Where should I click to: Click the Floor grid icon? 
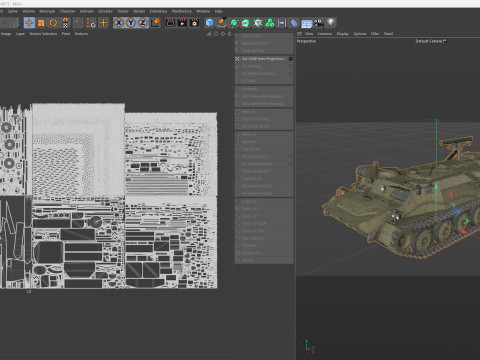point(306,23)
